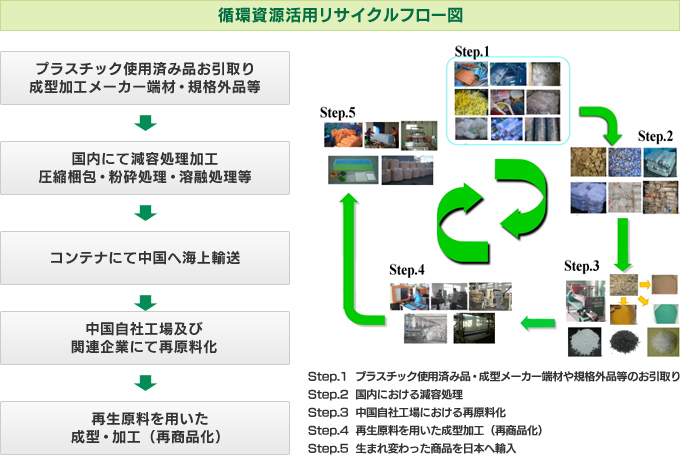The image size is (680, 475).
Task: Open the Step.4 factory photo group
Action: tap(448, 312)
